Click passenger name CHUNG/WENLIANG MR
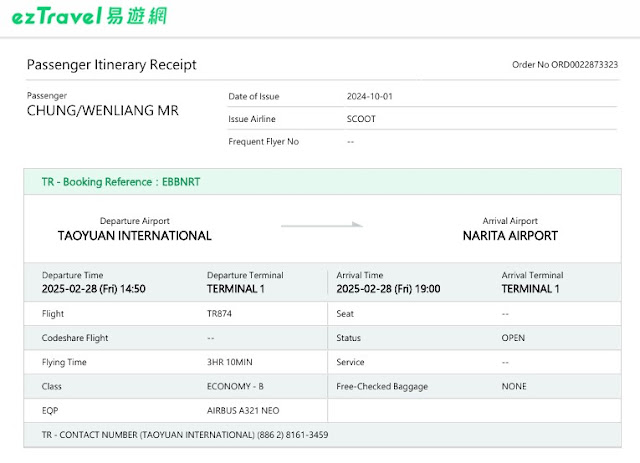The height and width of the screenshot is (463, 640). [x=103, y=110]
